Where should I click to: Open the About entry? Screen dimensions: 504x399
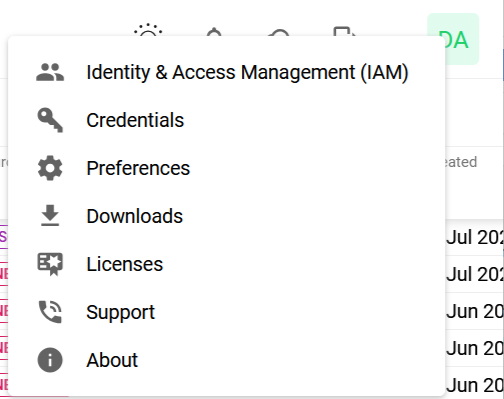[226, 360]
